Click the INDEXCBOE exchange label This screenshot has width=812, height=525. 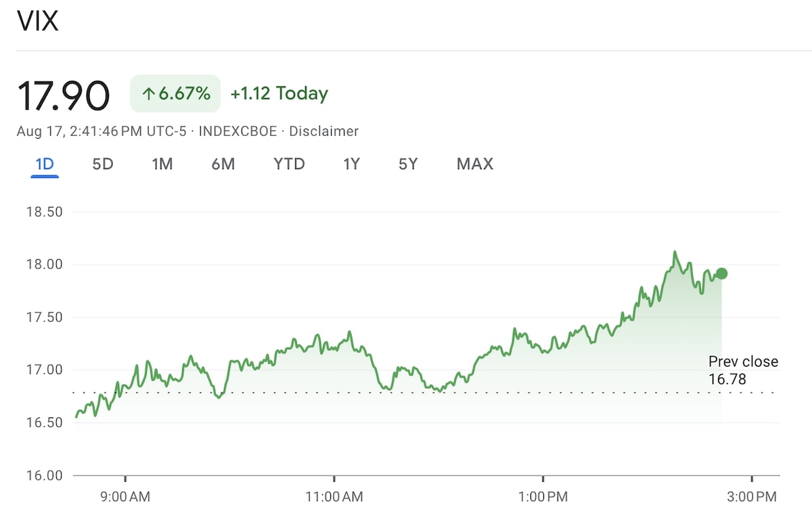(x=237, y=131)
